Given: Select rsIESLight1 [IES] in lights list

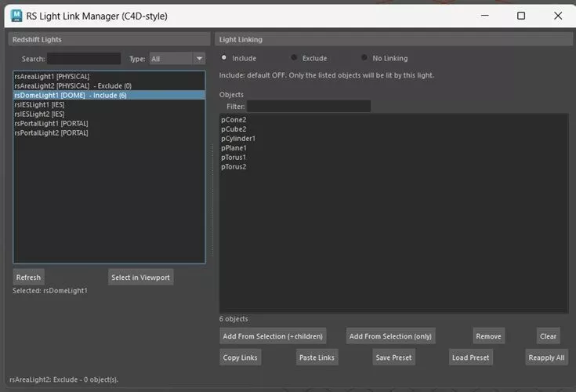Looking at the screenshot, I should tap(109, 105).
